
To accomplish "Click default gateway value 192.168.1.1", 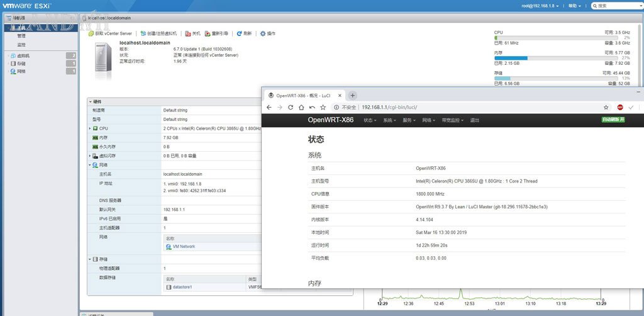I will coord(174,210).
